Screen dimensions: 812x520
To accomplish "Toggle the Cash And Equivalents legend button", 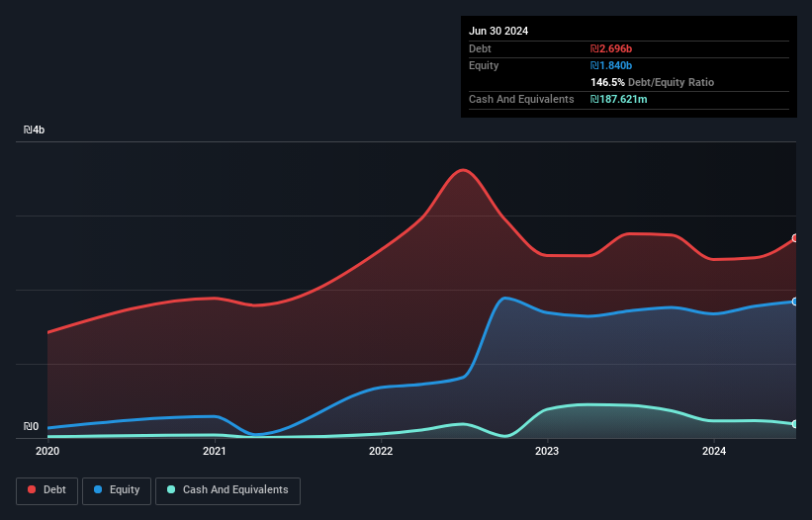I will [x=227, y=490].
